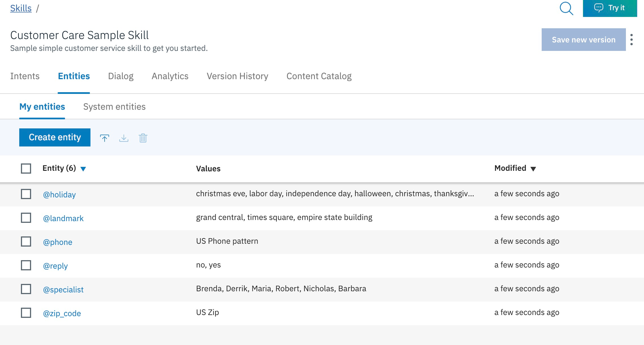Tick the @phone entity checkbox
Image resolution: width=644 pixels, height=345 pixels.
(x=26, y=241)
